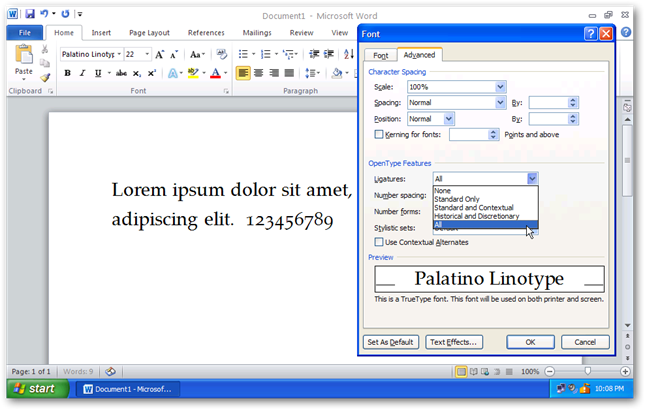Image resolution: width=645 pixels, height=410 pixels.
Task: Click the Set As Default button
Action: click(390, 342)
